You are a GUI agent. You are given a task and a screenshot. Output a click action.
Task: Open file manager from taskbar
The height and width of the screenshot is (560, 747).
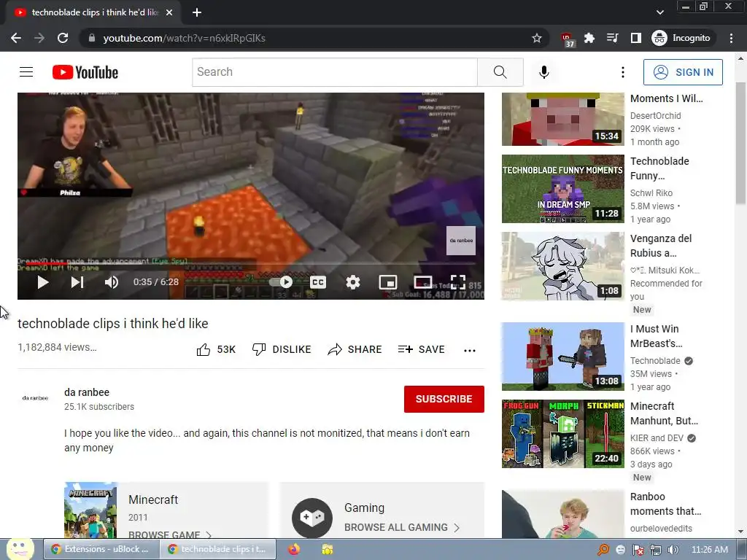coord(328,550)
